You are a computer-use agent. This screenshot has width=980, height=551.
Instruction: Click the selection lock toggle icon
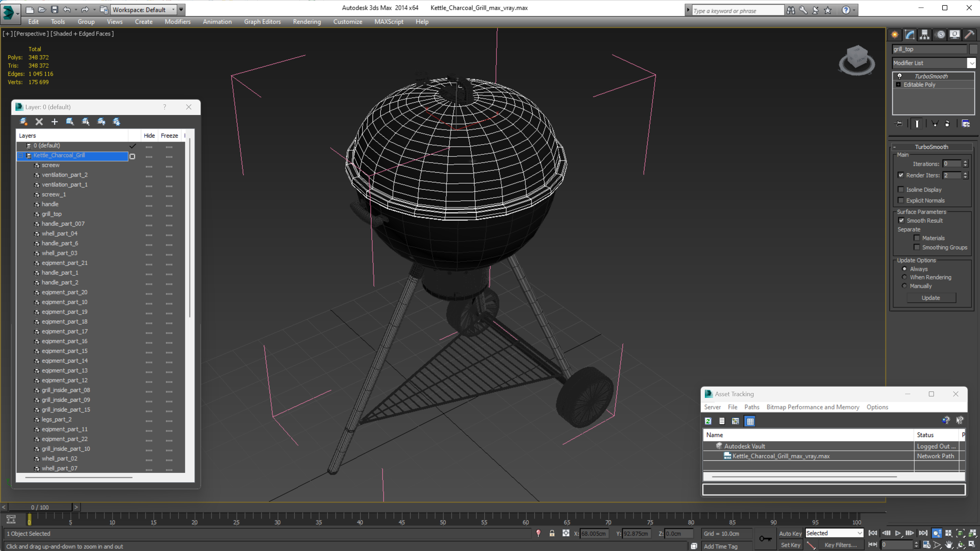pos(552,533)
